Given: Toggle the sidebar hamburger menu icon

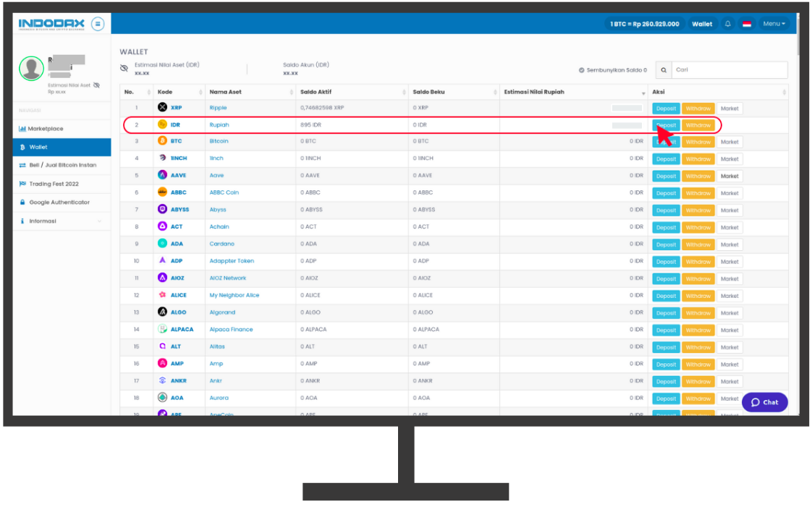Looking at the screenshot, I should click(x=98, y=24).
